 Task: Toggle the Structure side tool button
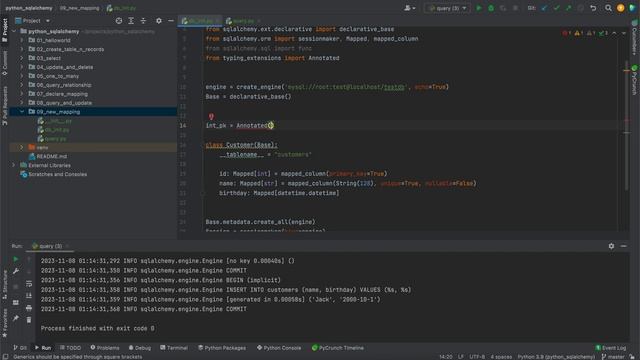[4, 284]
